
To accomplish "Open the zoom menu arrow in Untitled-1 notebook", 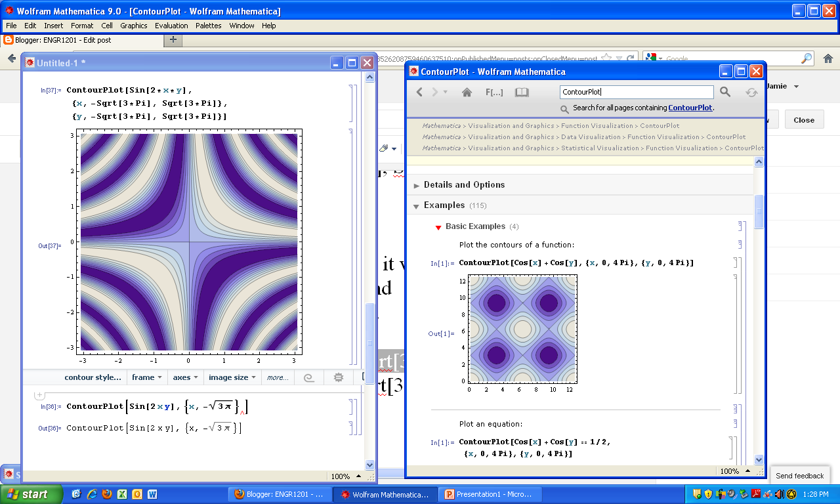I will tap(358, 476).
